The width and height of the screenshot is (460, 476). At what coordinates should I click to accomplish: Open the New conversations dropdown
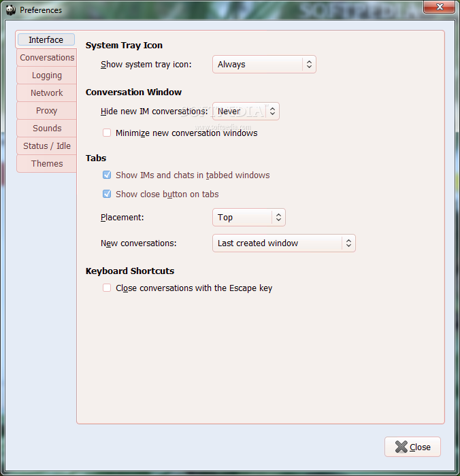coord(284,243)
